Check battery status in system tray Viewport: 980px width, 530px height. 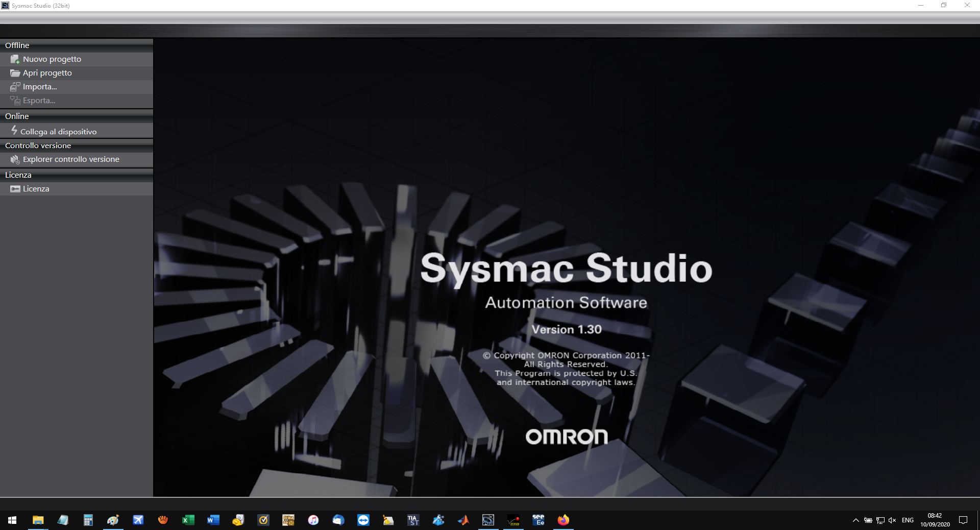pyautogui.click(x=868, y=520)
